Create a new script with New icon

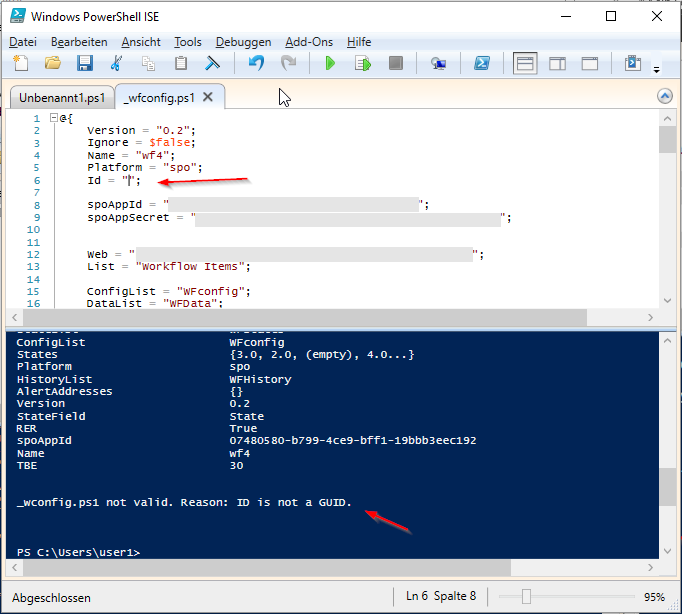coord(20,63)
